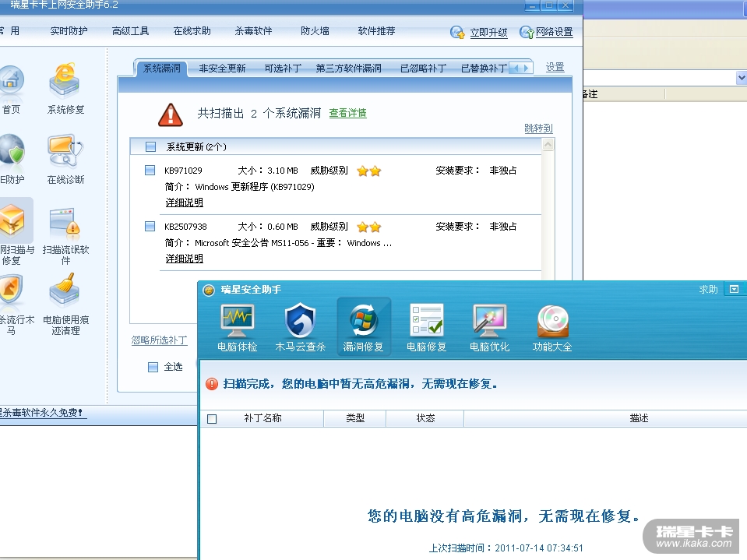Open 电脑使用痕迹清理 (Usage Trace Cleanup) broom icon
The image size is (747, 560).
(65, 290)
